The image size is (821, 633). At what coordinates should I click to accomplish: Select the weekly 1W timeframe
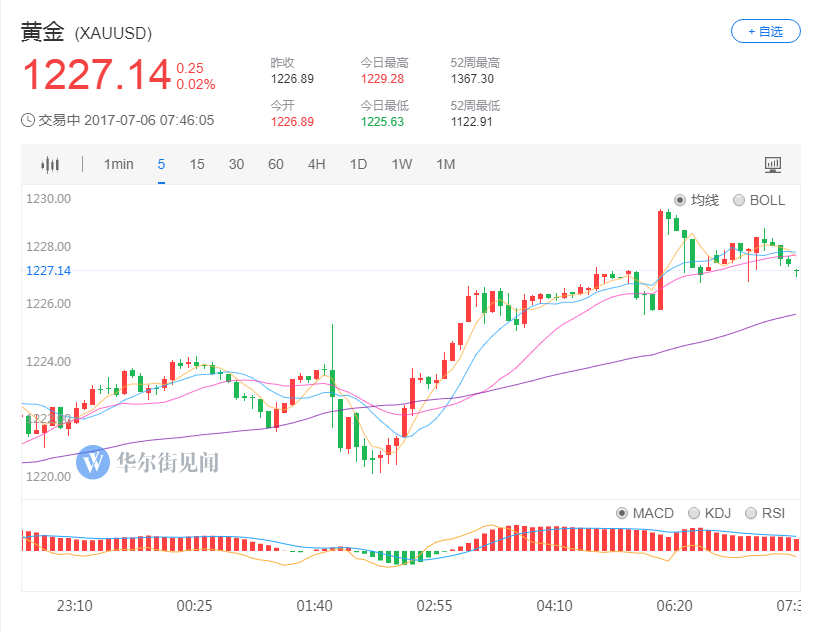[x=401, y=164]
